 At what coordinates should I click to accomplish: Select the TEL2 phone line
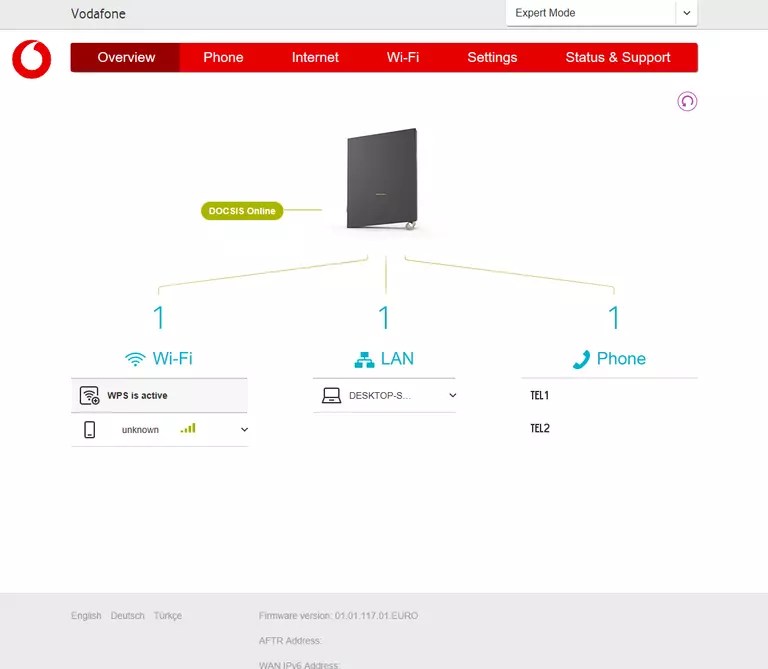tap(540, 428)
